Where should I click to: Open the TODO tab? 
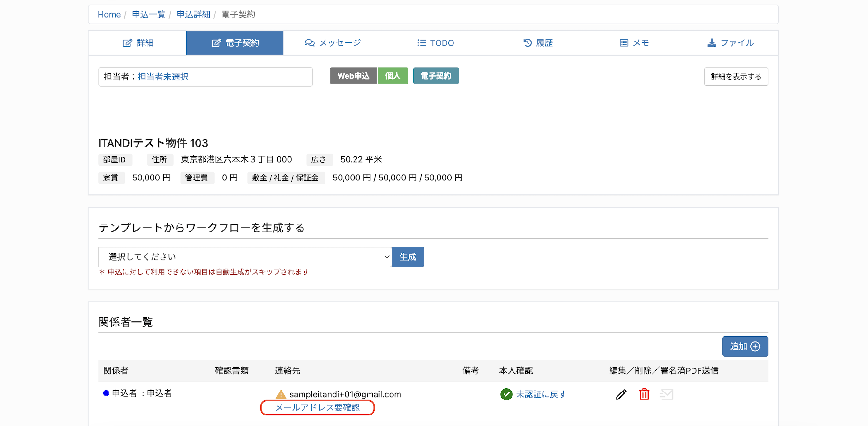click(x=435, y=43)
